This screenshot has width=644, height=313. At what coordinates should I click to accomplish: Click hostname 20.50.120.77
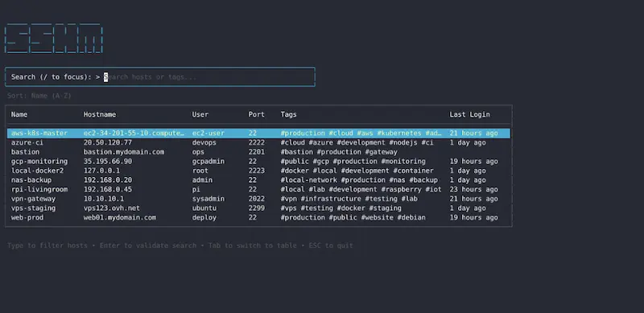(x=108, y=142)
